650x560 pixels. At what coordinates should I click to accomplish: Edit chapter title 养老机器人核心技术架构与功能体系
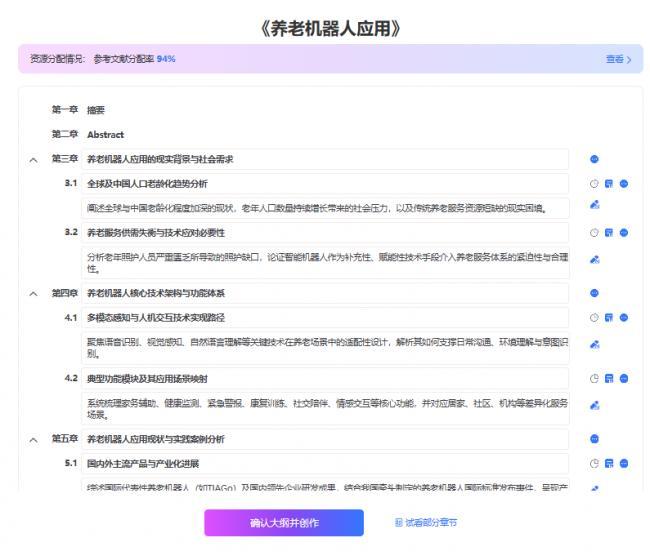[325, 293]
